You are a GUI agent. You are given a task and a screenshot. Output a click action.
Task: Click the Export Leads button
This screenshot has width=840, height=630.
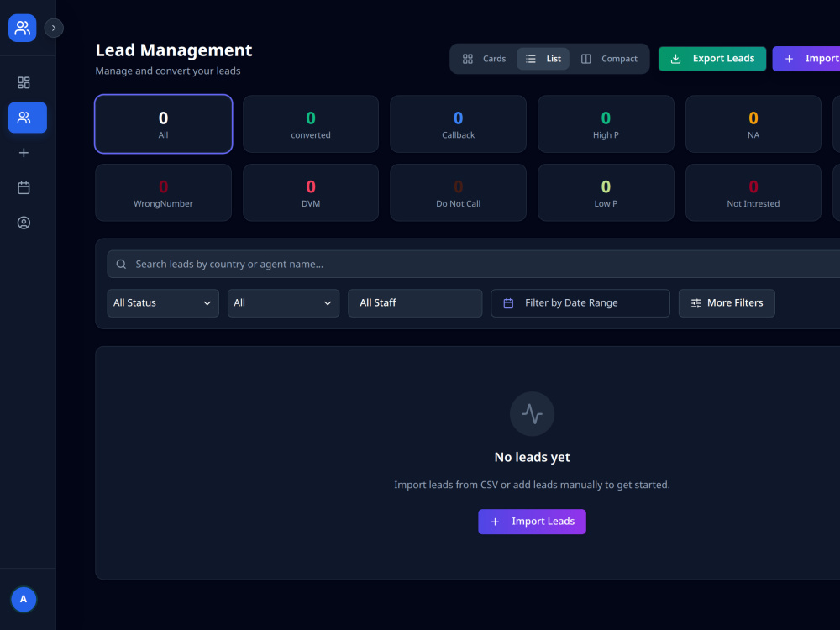click(712, 59)
